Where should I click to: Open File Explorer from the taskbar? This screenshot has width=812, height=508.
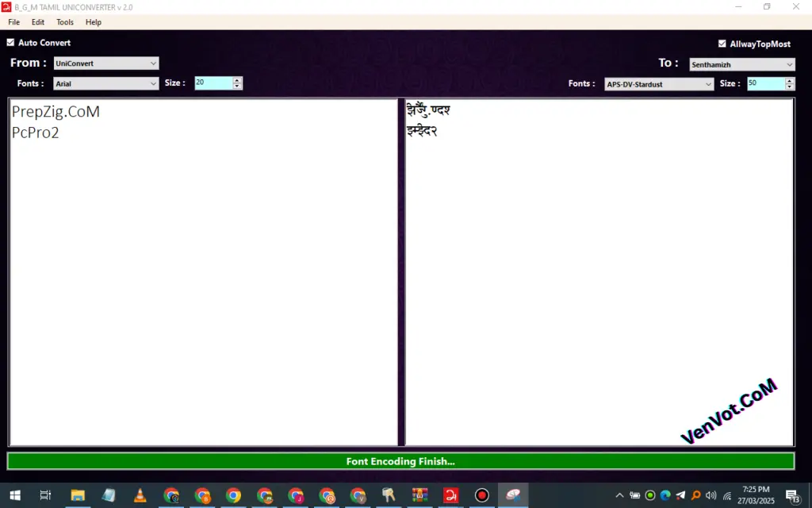pos(78,495)
